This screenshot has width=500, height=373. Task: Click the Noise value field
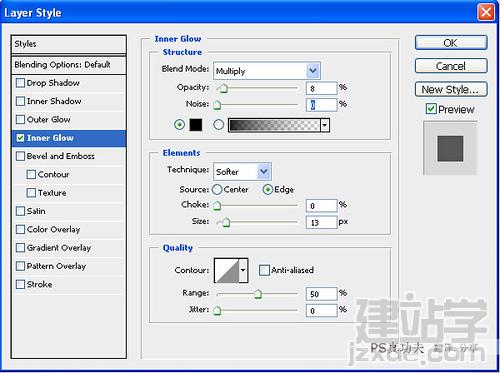(322, 105)
